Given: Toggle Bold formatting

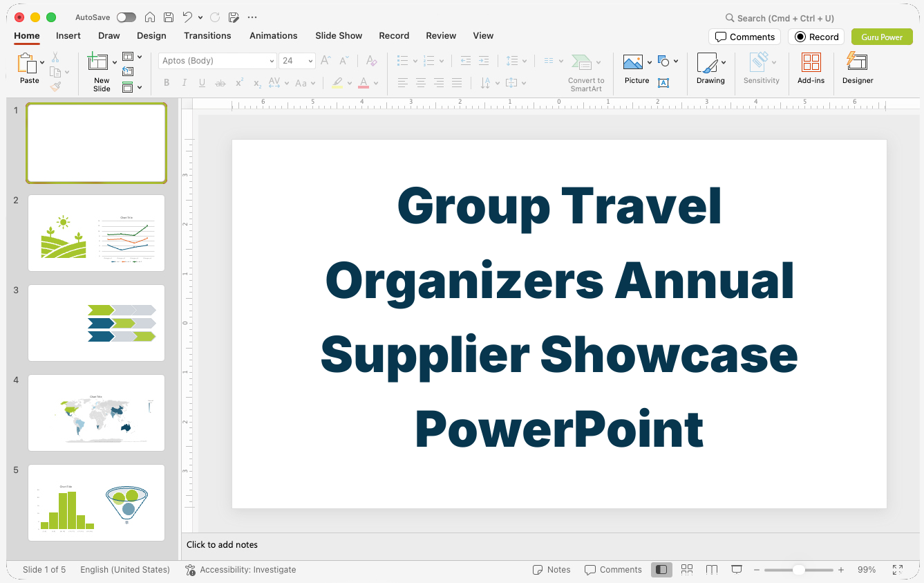Looking at the screenshot, I should [167, 83].
